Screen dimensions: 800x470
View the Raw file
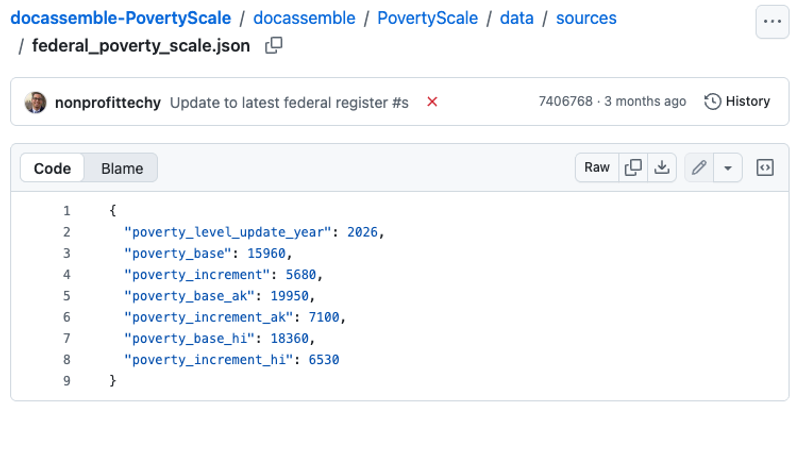coord(597,167)
